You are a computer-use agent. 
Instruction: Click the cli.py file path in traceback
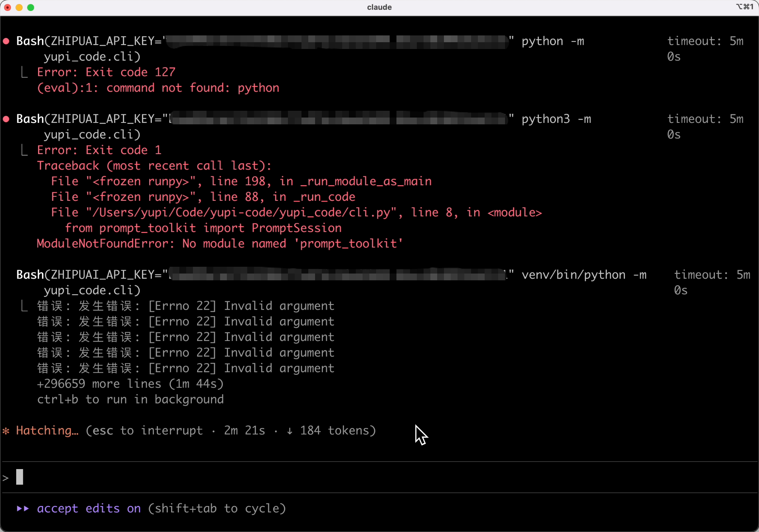point(241,212)
